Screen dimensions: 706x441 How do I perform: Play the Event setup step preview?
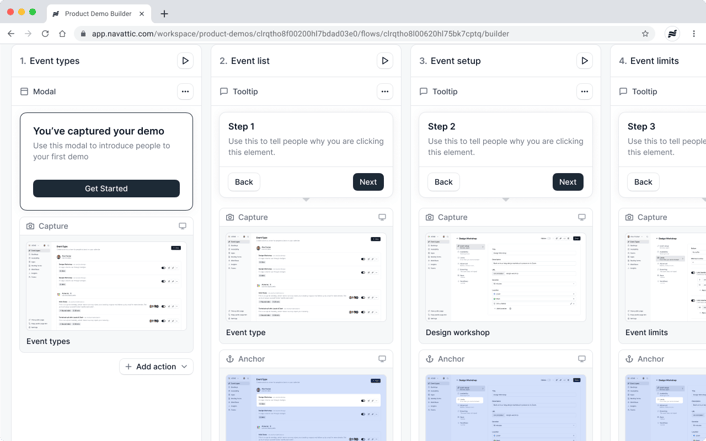click(x=584, y=61)
